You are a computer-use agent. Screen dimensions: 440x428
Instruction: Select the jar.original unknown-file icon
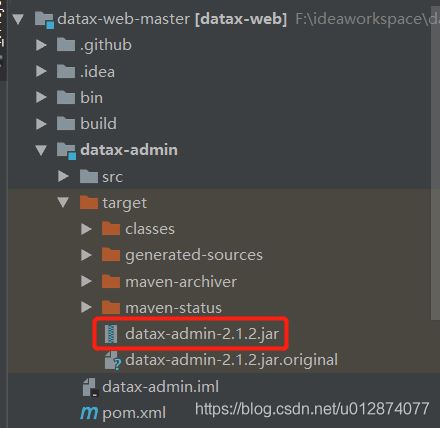point(112,361)
